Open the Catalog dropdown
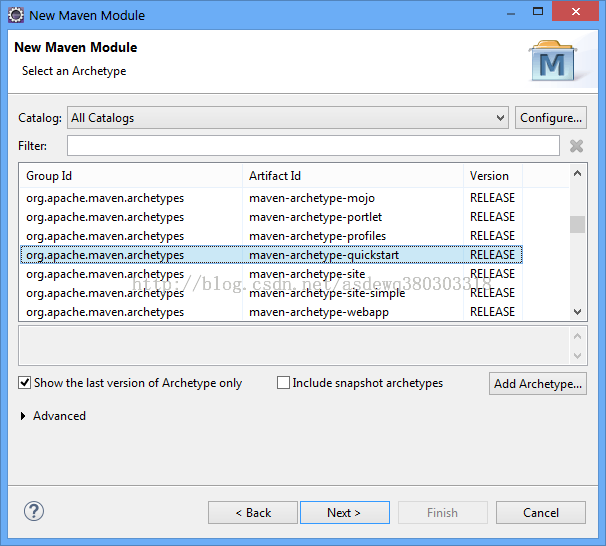606x546 pixels. (x=288, y=117)
